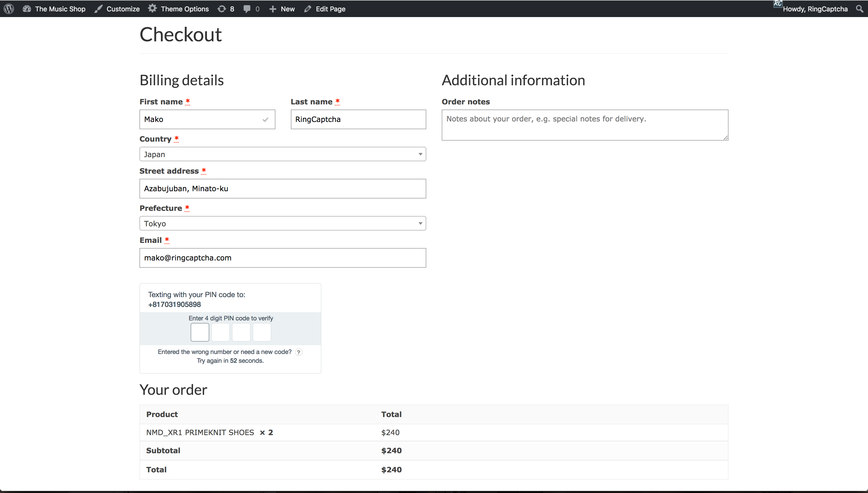Click the Customize paintbrush icon
The height and width of the screenshot is (493, 868).
pos(98,9)
